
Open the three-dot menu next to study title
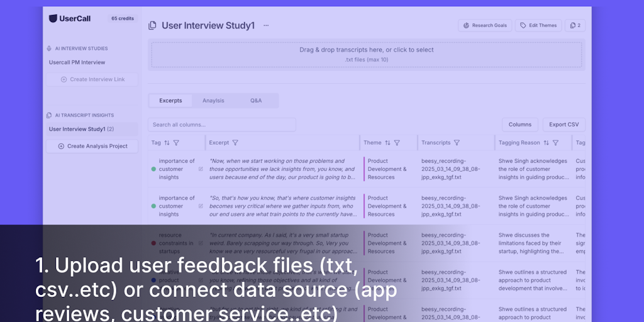(266, 25)
